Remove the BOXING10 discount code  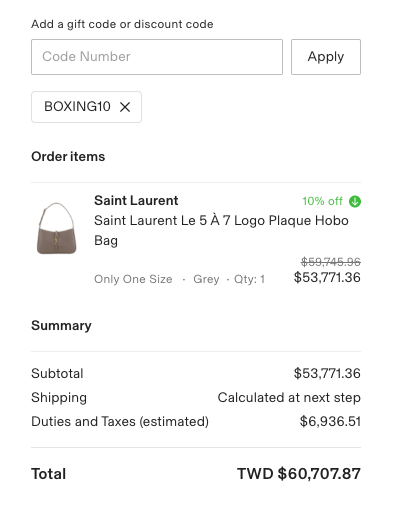click(x=125, y=107)
